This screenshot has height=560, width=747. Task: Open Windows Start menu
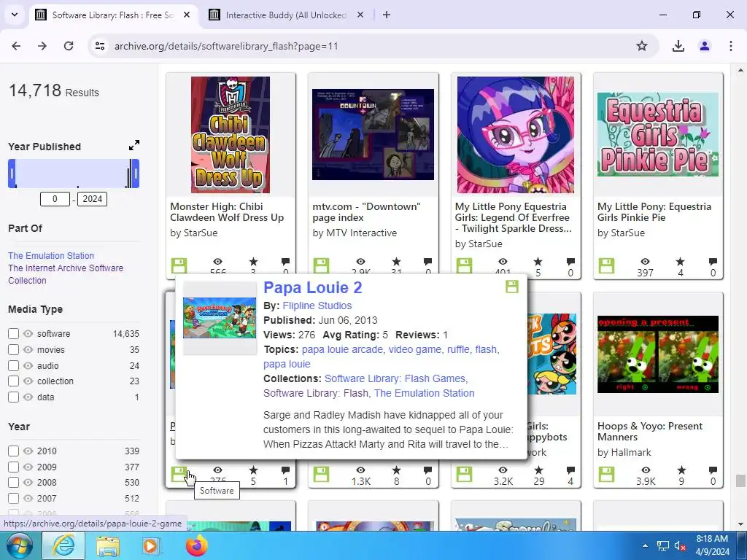[19, 545]
